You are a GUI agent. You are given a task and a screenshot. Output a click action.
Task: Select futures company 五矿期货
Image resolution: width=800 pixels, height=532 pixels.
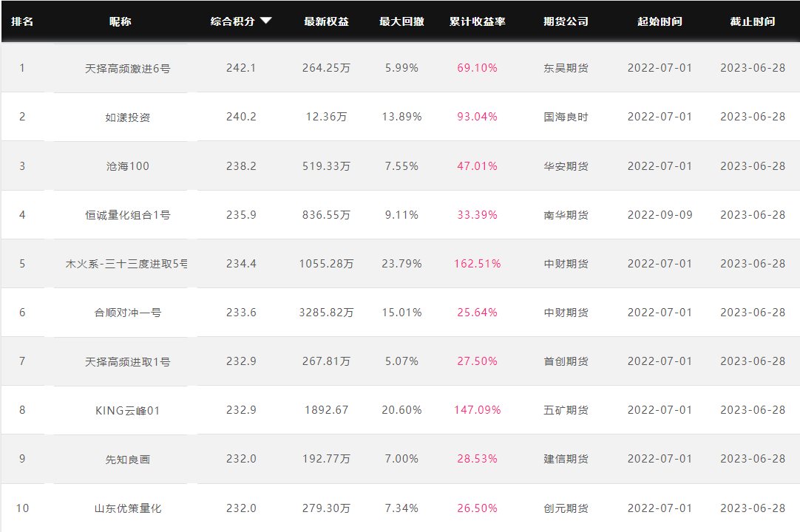[566, 410]
